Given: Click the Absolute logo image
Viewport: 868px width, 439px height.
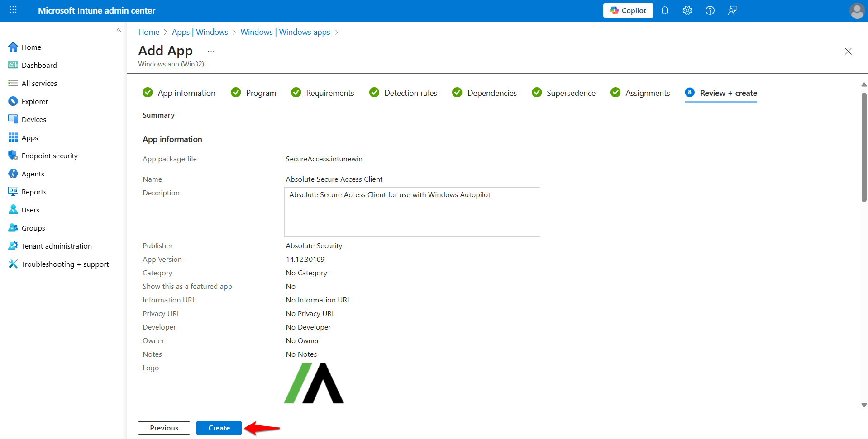Looking at the screenshot, I should 314,383.
